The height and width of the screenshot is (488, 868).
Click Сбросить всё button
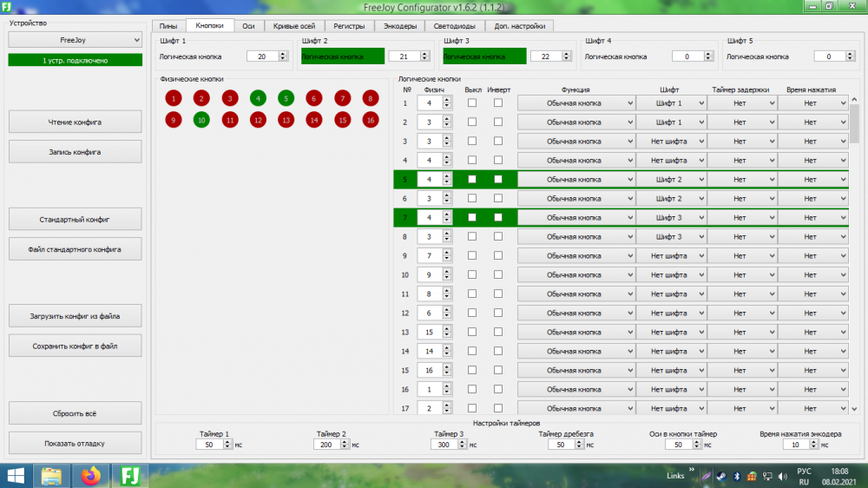pyautogui.click(x=76, y=413)
